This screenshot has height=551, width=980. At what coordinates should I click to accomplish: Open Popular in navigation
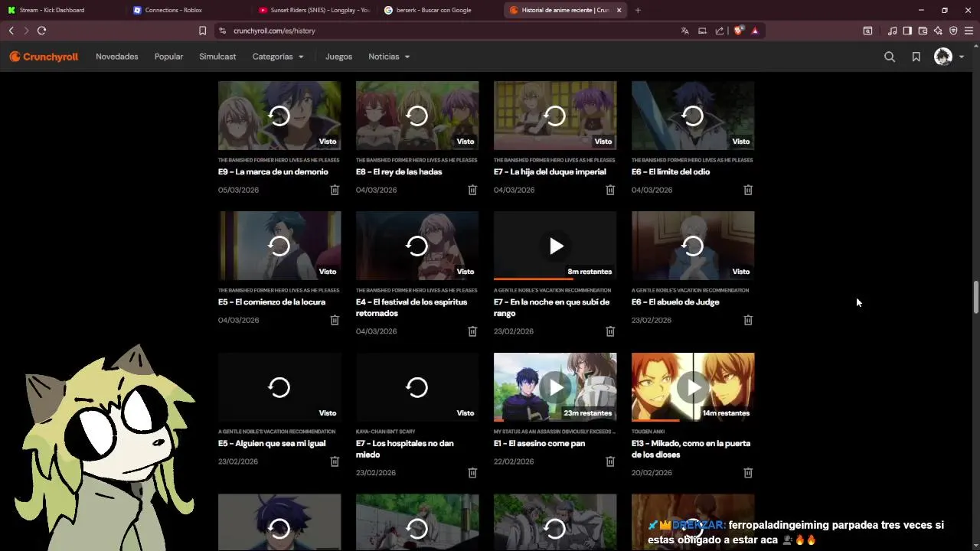pyautogui.click(x=168, y=57)
